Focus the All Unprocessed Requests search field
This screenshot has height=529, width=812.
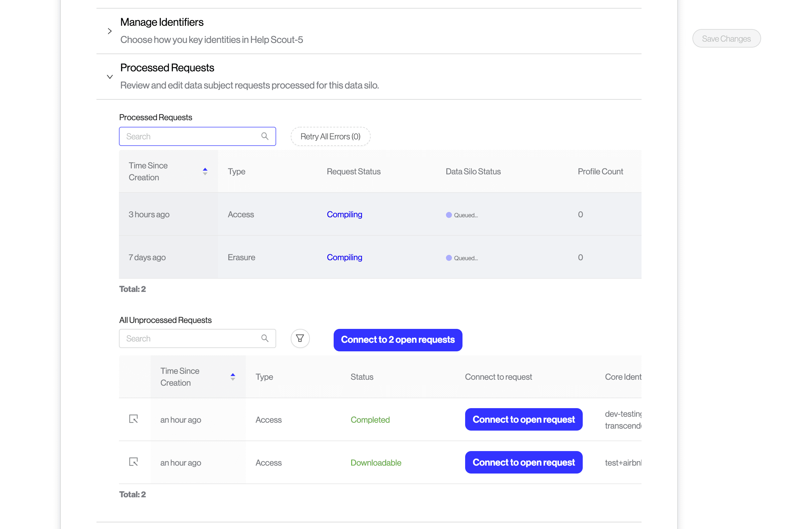(197, 338)
